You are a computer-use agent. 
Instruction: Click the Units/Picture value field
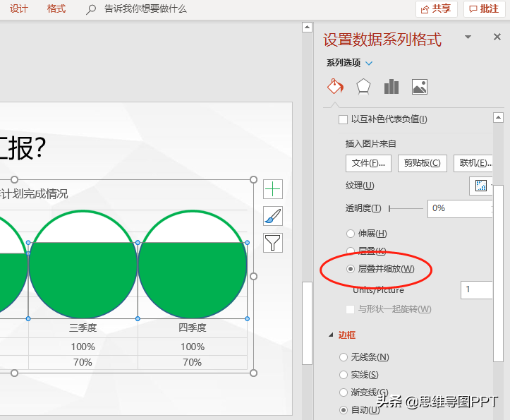(477, 289)
